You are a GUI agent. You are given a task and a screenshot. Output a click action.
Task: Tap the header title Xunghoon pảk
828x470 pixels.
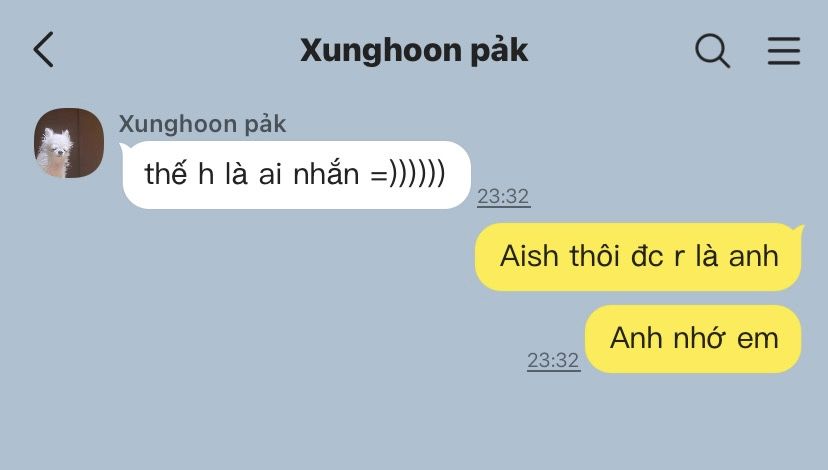pos(414,51)
